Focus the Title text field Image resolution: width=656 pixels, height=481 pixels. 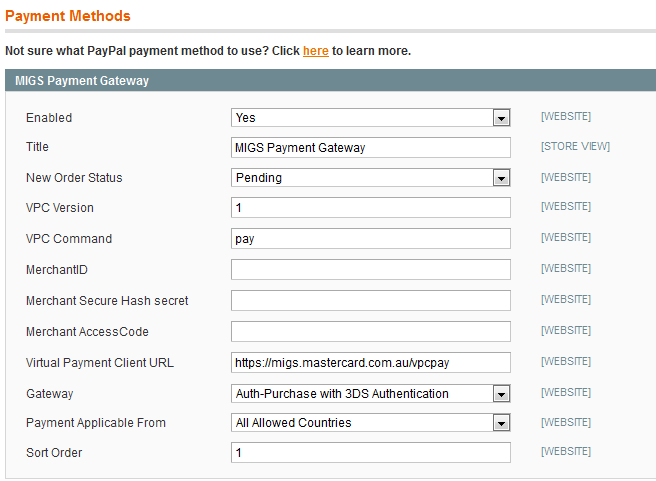coord(371,148)
